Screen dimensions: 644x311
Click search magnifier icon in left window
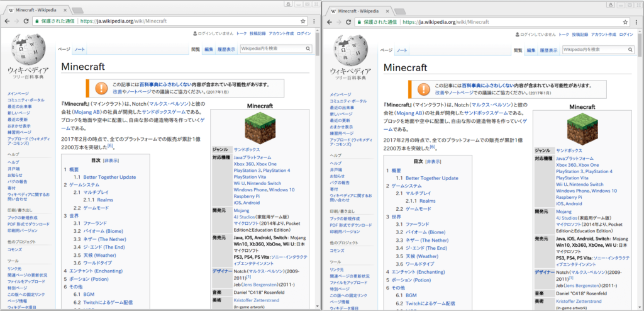[308, 48]
